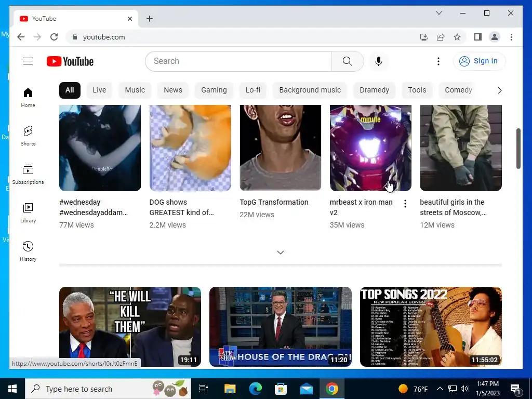Open History in sidebar
This screenshot has height=399, width=532.
28,251
